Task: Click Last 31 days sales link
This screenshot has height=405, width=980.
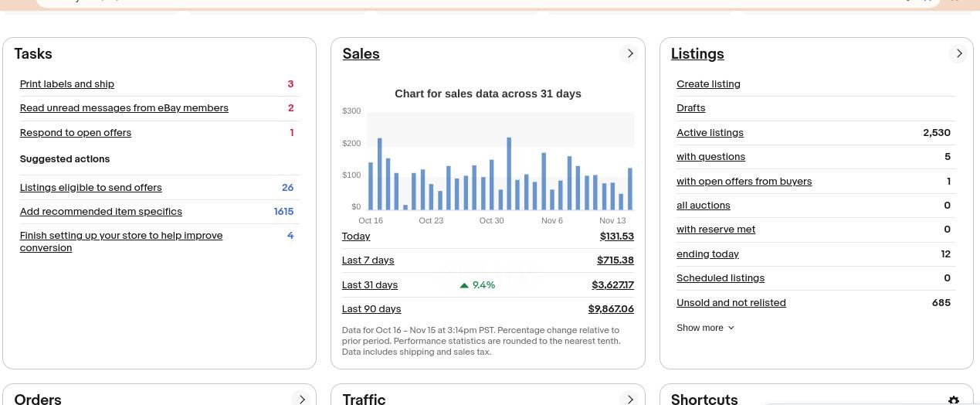Action: tap(370, 285)
